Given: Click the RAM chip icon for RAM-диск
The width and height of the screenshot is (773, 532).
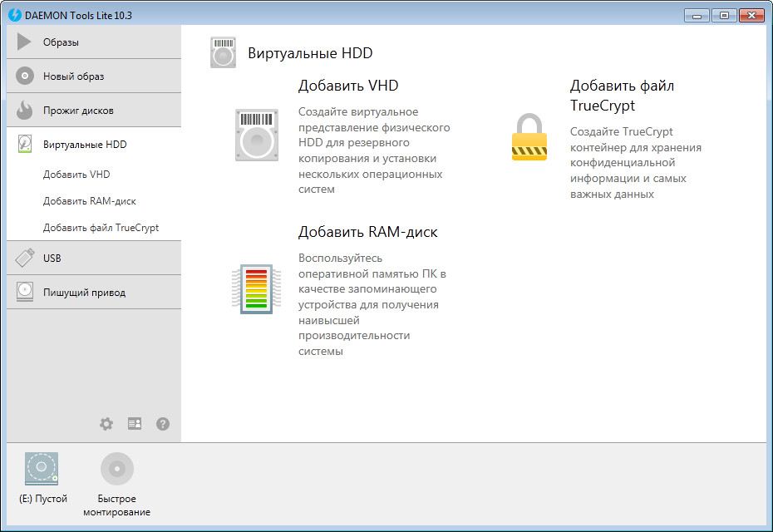Looking at the screenshot, I should [x=256, y=289].
